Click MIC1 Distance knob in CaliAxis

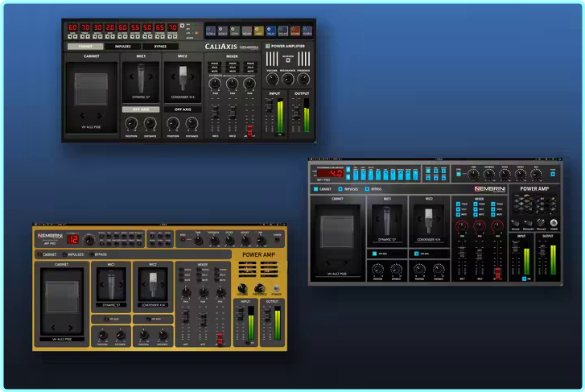click(150, 123)
